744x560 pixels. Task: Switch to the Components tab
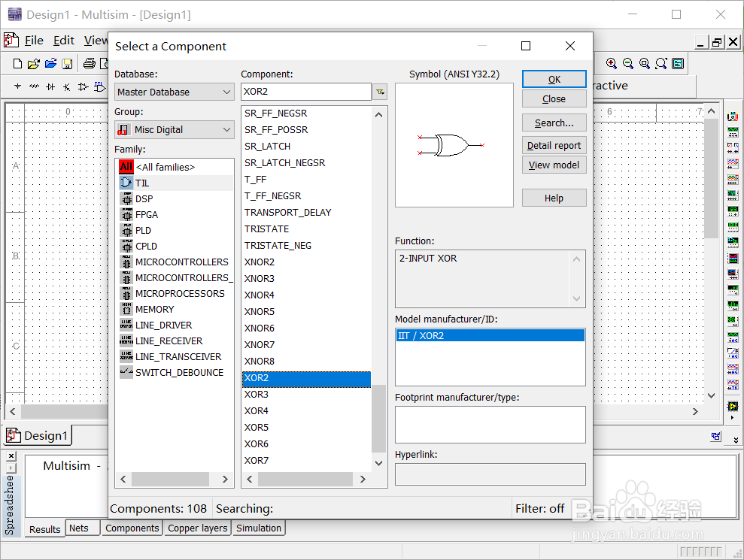coord(132,528)
